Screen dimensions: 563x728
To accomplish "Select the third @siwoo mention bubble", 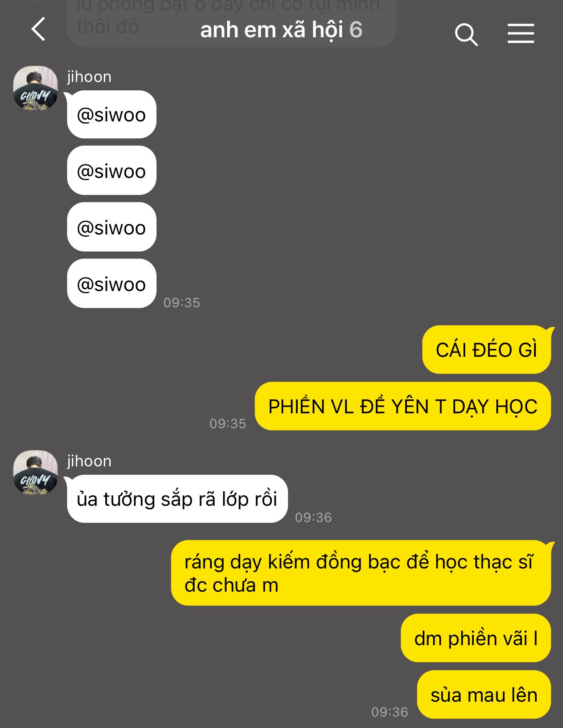I will point(112,227).
